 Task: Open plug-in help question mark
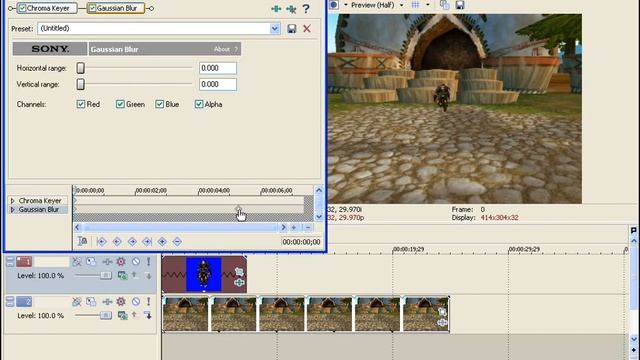[x=306, y=9]
